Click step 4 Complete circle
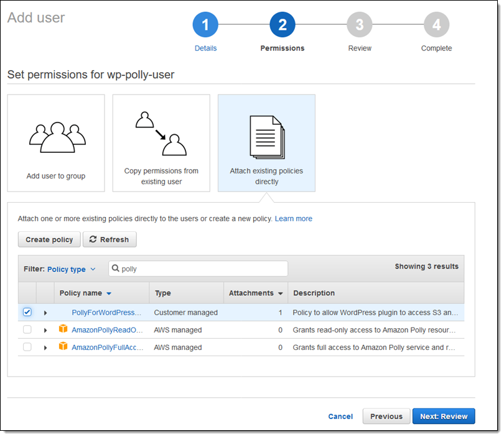This screenshot has height=437, width=504. click(x=436, y=25)
